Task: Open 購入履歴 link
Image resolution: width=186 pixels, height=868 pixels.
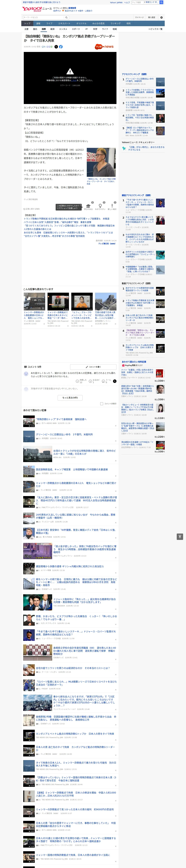Action: pyautogui.click(x=152, y=18)
